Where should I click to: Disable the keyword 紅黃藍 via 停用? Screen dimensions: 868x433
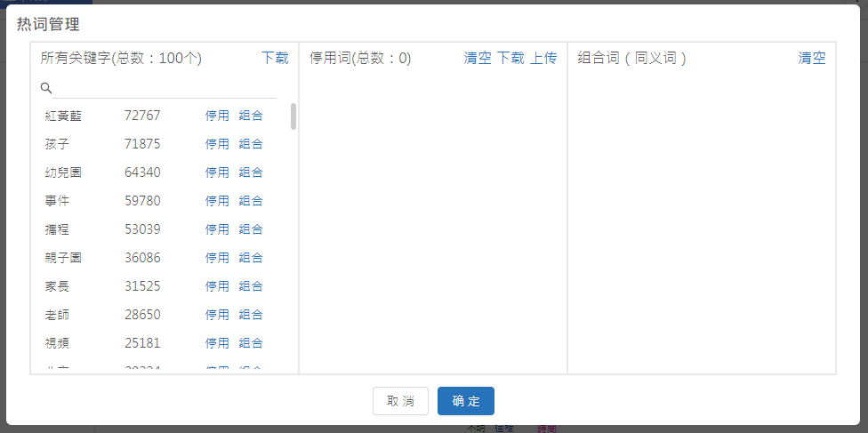[217, 116]
